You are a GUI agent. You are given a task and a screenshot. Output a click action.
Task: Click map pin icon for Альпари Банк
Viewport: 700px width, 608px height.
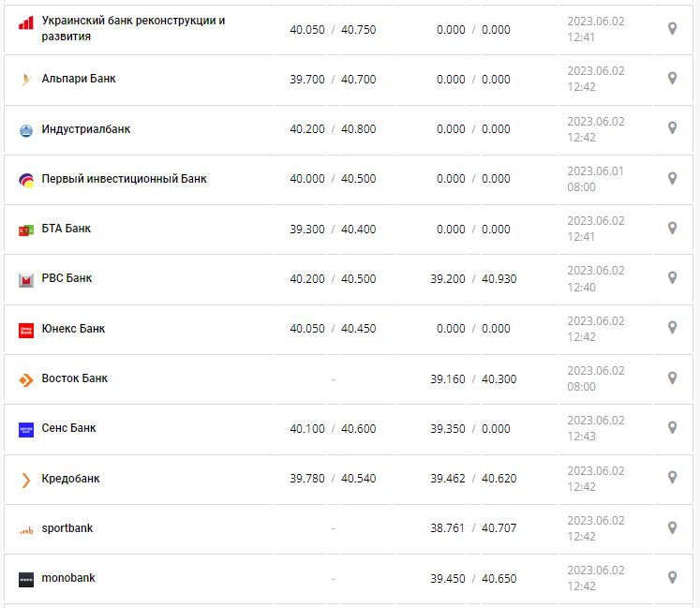(672, 78)
